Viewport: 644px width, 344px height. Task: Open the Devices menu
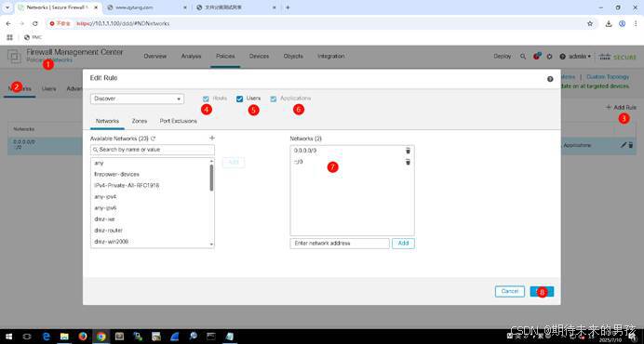click(x=259, y=56)
